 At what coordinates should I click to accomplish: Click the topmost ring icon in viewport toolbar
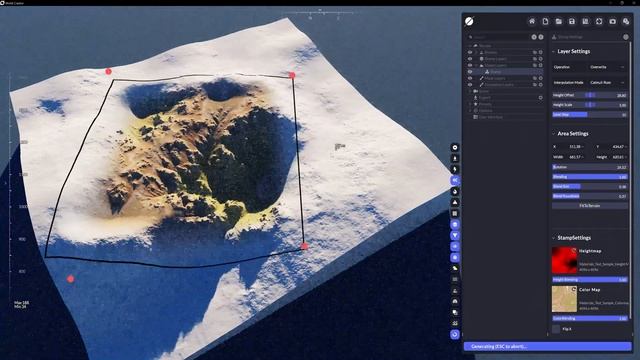click(x=455, y=147)
